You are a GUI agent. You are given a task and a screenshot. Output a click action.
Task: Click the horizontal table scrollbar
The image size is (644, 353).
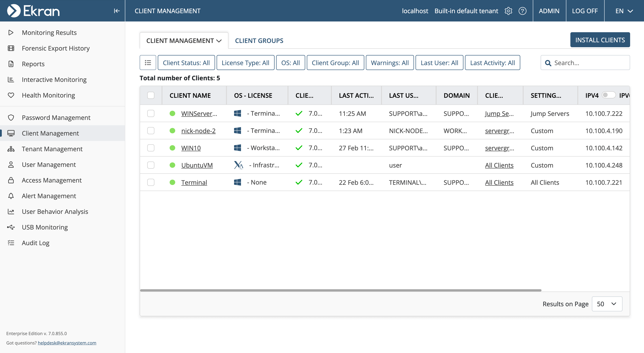[x=341, y=290]
